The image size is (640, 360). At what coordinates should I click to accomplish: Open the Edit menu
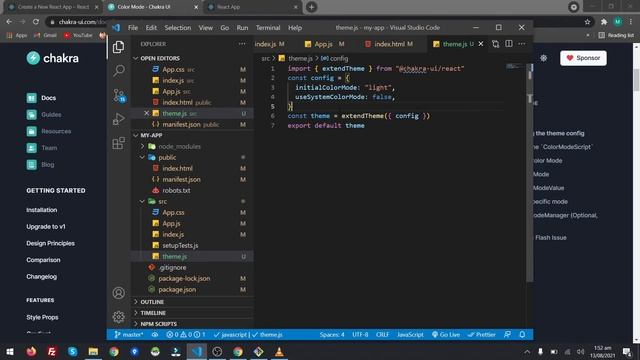[151, 28]
